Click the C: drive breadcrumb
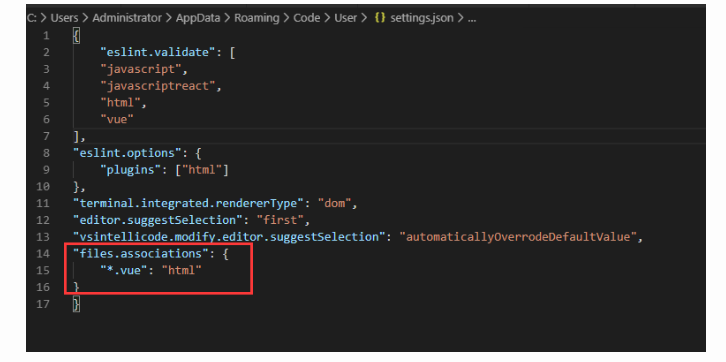726x362 pixels. point(31,18)
